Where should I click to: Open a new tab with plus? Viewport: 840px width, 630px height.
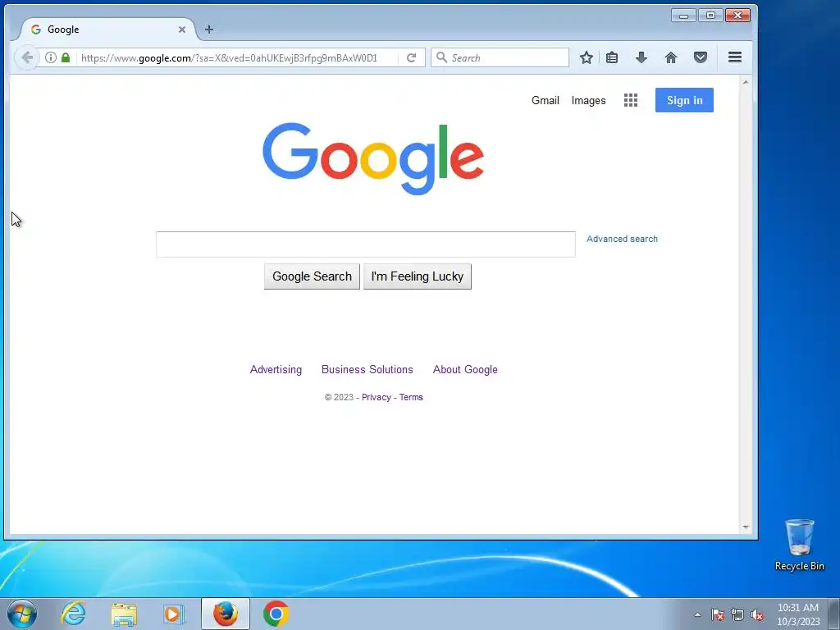pyautogui.click(x=209, y=30)
